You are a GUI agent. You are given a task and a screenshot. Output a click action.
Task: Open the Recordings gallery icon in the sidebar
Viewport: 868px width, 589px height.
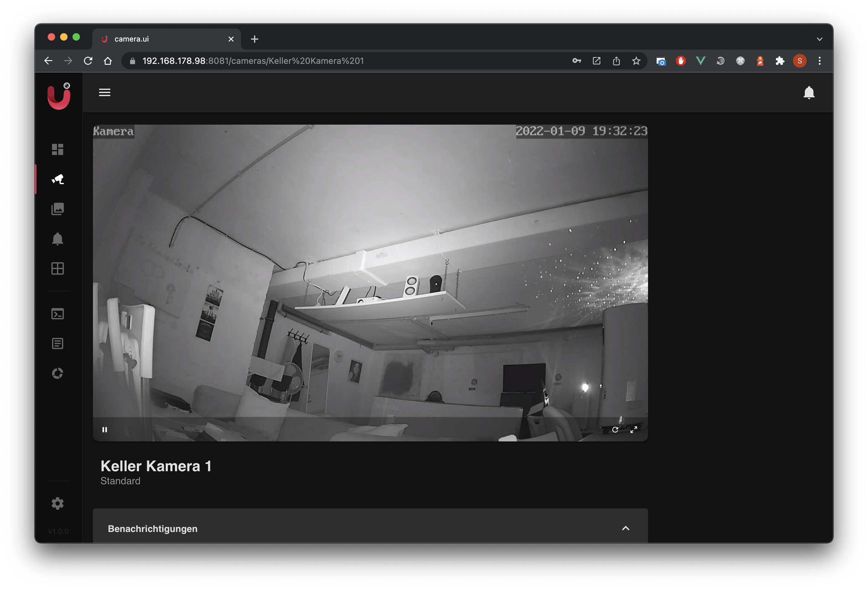click(58, 209)
